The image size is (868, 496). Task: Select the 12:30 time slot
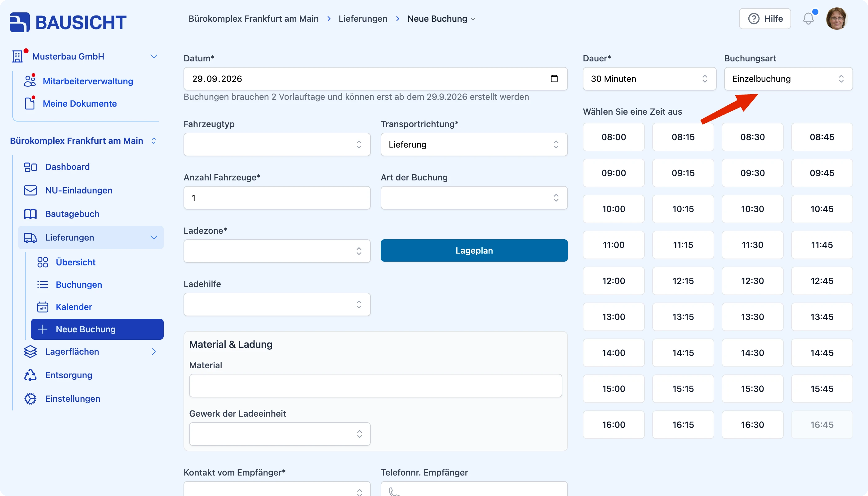[x=752, y=281]
